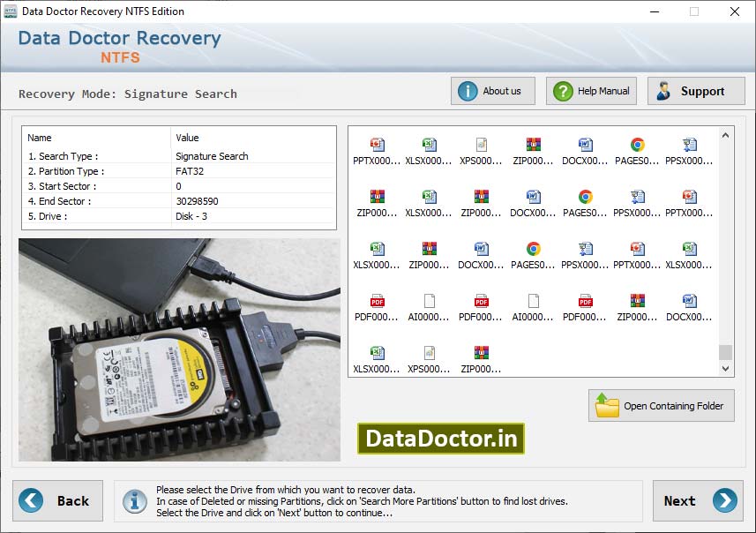
Task: Close the Data Doctor Recovery window
Action: coord(734,11)
